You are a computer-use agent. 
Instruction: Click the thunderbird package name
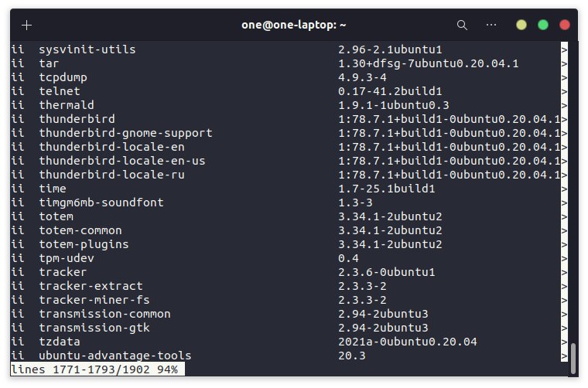tap(77, 119)
